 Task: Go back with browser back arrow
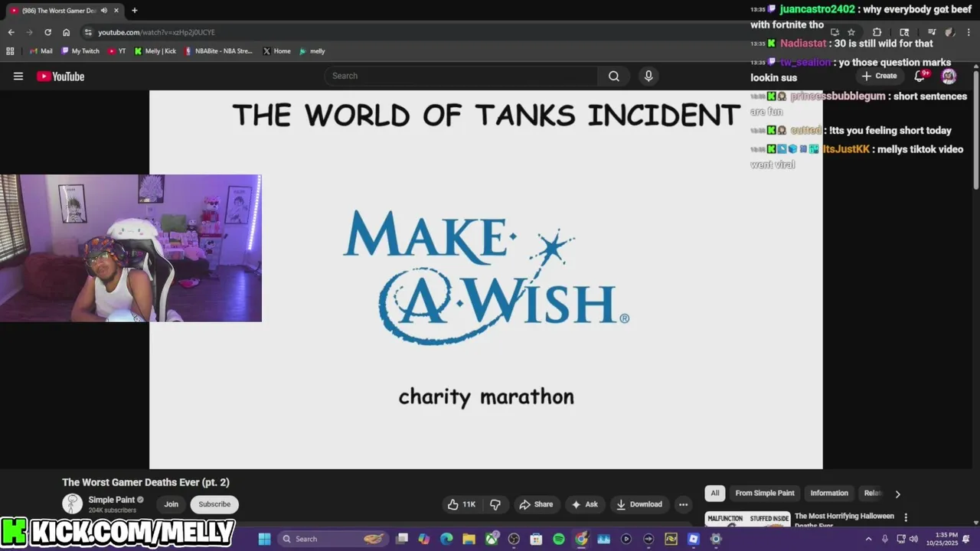(11, 32)
